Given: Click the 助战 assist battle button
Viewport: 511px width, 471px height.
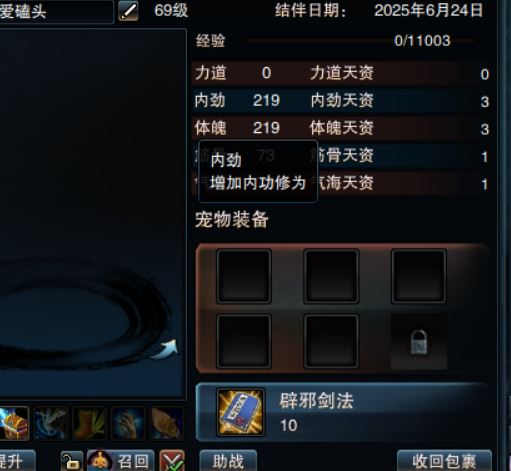Looking at the screenshot, I should point(228,461).
